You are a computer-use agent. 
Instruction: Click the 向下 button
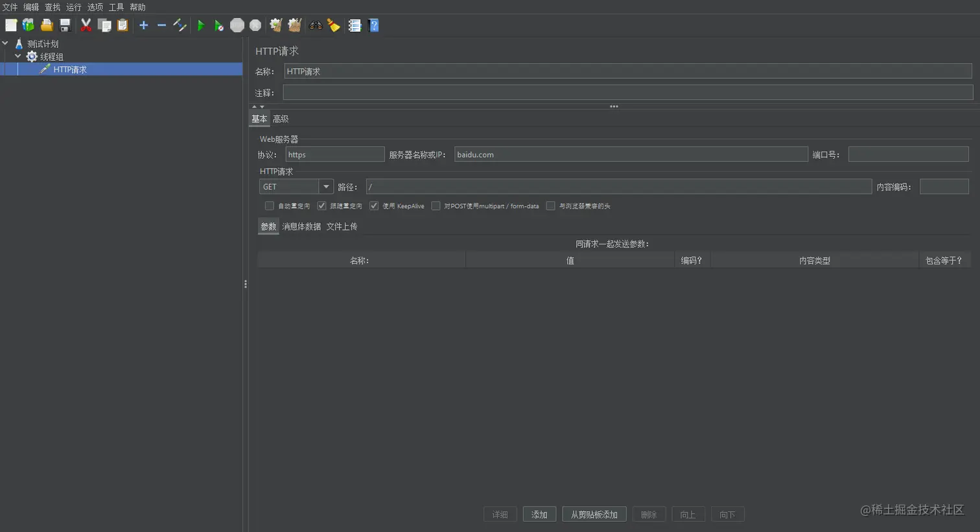click(728, 515)
